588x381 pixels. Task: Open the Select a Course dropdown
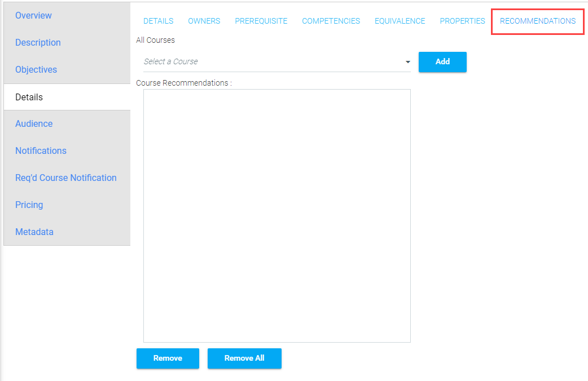click(x=277, y=62)
